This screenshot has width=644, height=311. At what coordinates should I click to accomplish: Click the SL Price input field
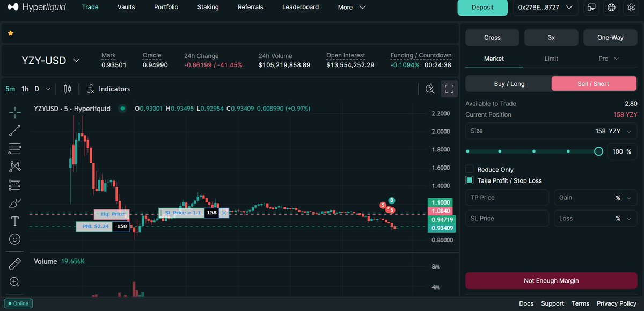pyautogui.click(x=506, y=218)
